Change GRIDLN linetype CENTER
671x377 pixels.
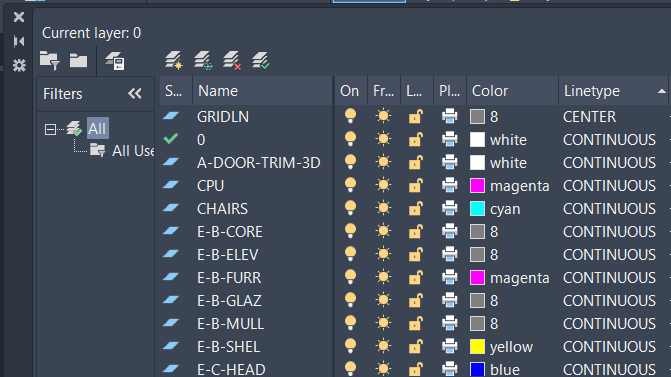point(589,116)
